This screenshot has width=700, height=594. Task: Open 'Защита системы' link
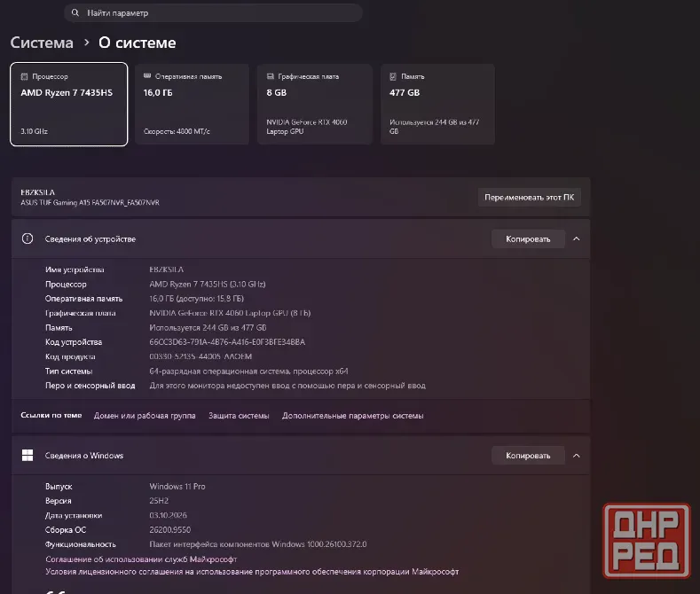point(239,416)
